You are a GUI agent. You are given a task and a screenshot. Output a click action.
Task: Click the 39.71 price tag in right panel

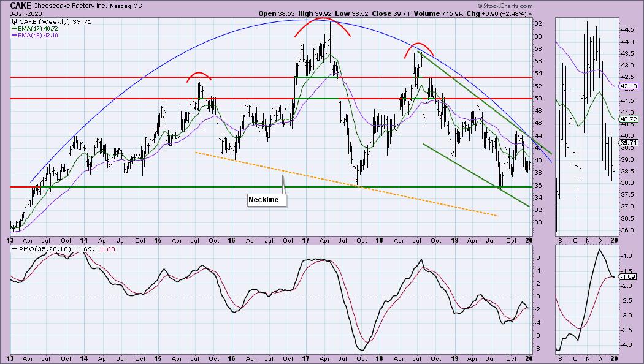click(x=629, y=143)
